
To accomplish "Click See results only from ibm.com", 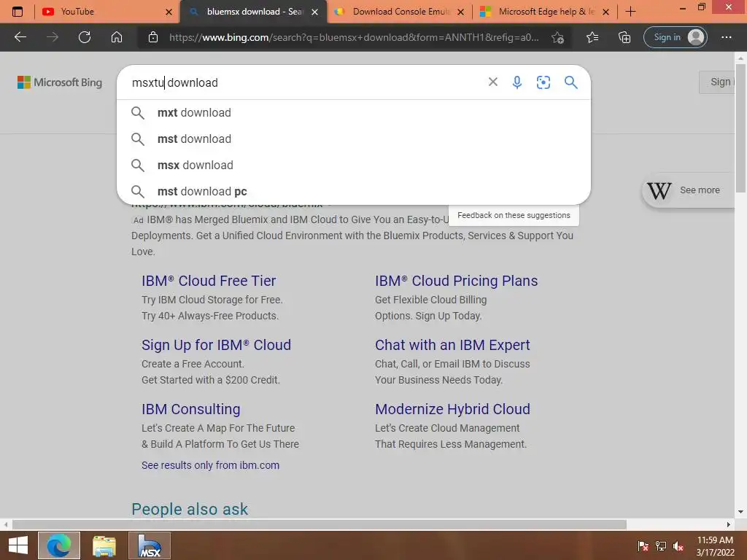I will (x=211, y=465).
